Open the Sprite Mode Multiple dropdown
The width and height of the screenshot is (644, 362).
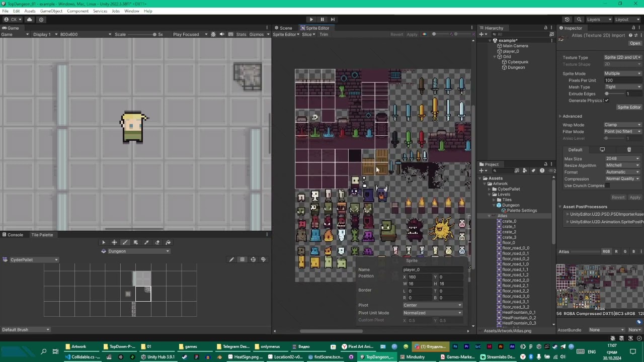(x=622, y=74)
